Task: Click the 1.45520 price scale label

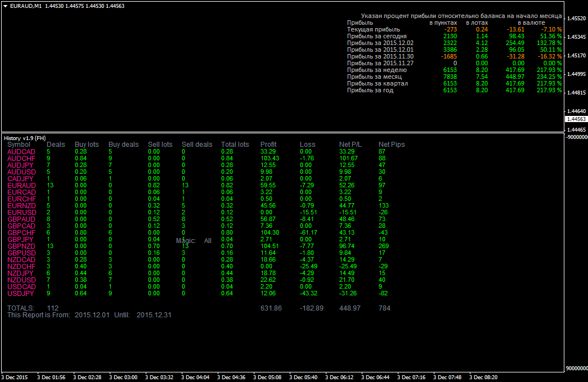Action: tap(577, 19)
